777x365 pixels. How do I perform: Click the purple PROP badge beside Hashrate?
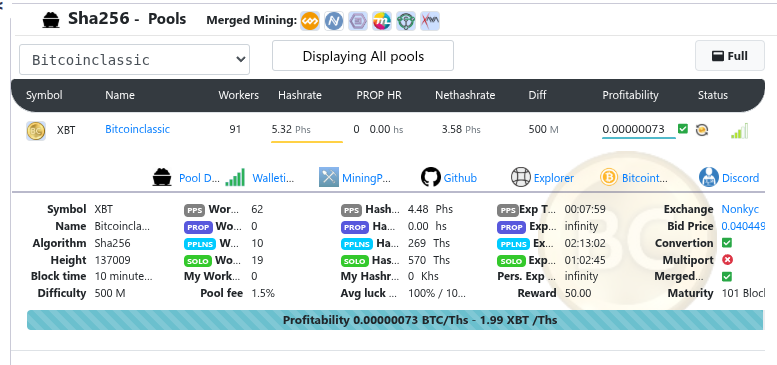pyautogui.click(x=355, y=227)
